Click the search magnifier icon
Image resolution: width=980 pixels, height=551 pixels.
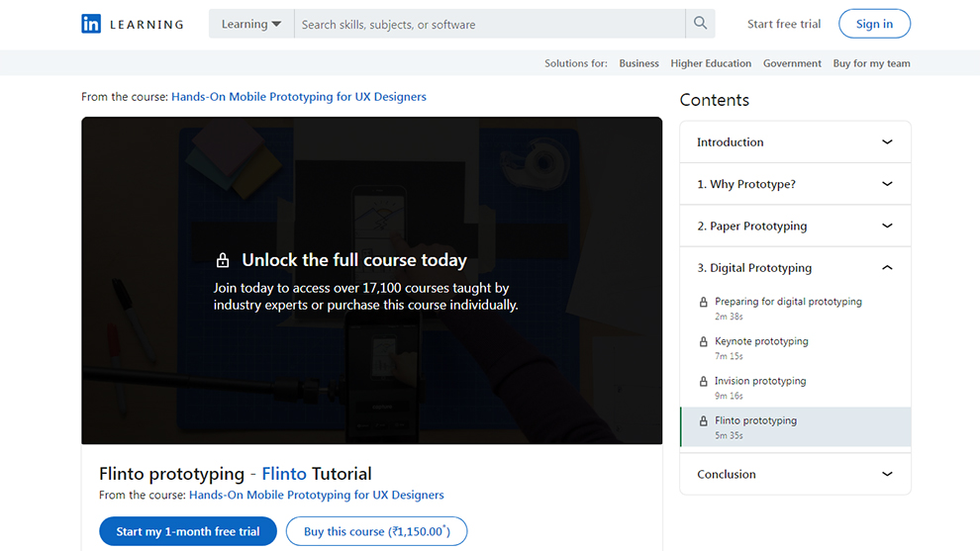click(700, 24)
